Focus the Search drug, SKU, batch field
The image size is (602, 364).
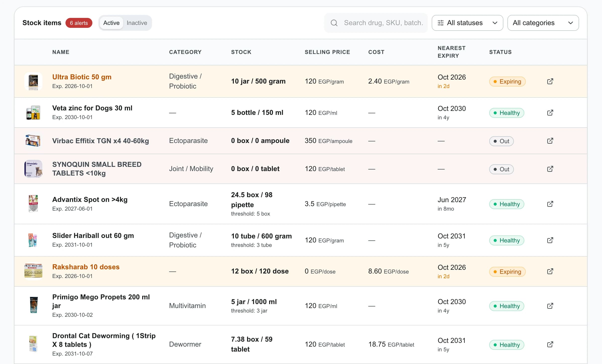pos(376,23)
